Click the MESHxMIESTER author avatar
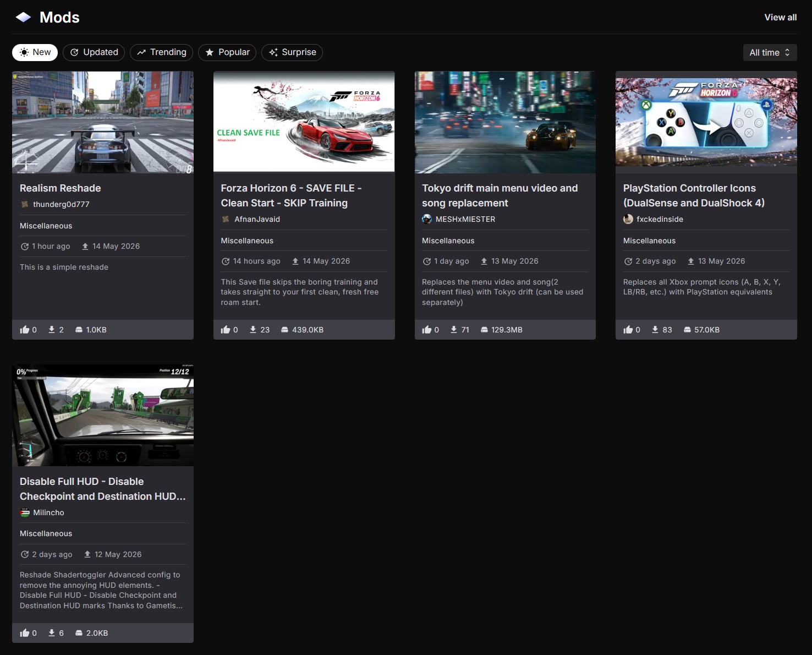812x655 pixels. 427,219
